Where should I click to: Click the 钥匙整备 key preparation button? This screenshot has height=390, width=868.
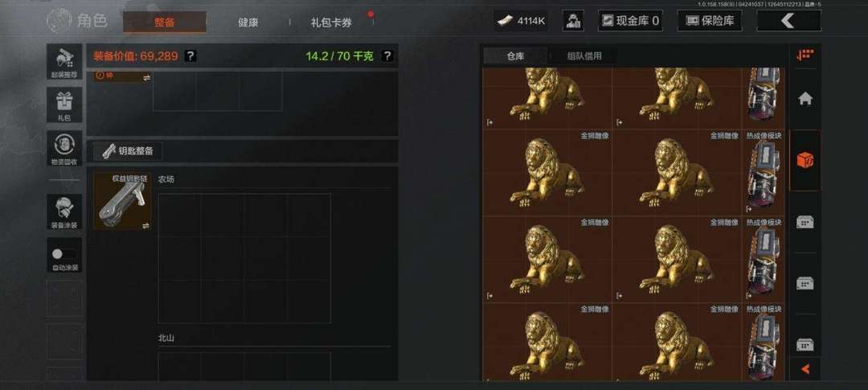coord(128,150)
